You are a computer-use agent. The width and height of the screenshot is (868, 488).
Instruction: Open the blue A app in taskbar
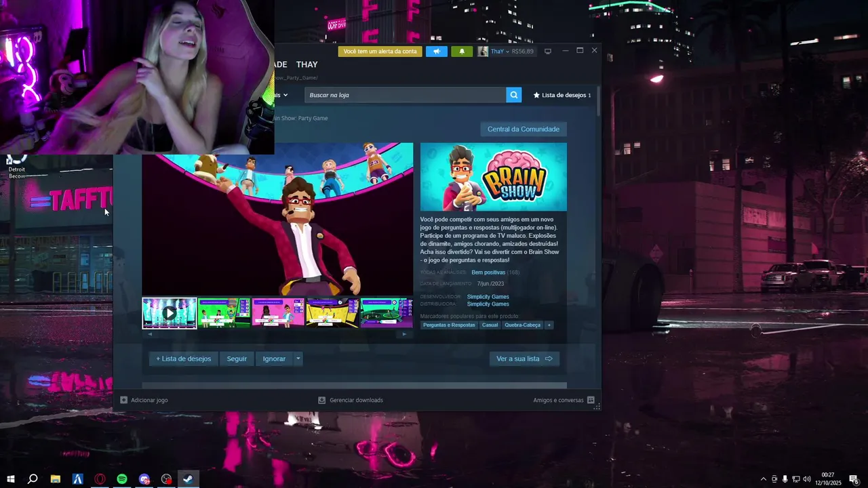[78, 479]
